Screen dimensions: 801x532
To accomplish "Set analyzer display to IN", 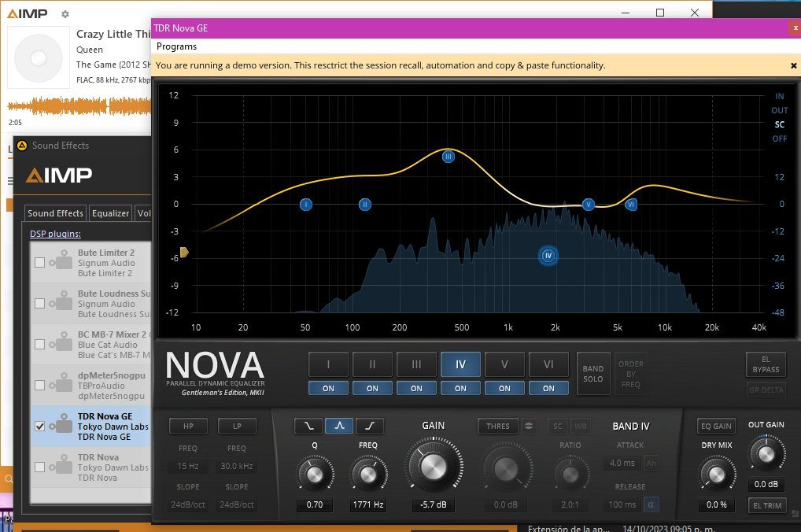I will coord(779,96).
